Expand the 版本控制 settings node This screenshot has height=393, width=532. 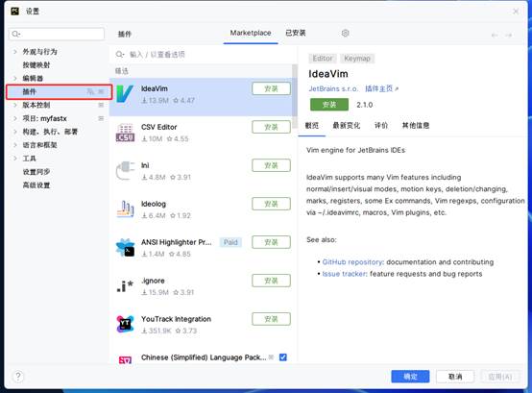coord(15,105)
